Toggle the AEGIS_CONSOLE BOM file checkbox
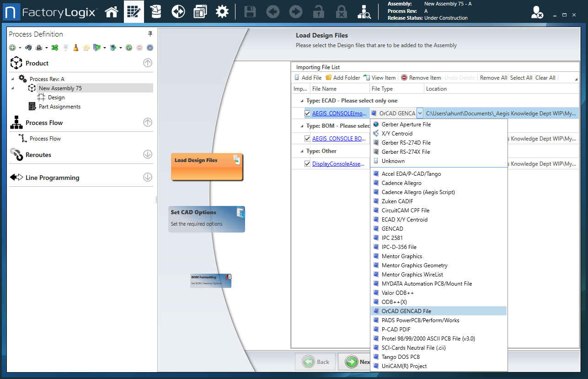 (x=307, y=138)
